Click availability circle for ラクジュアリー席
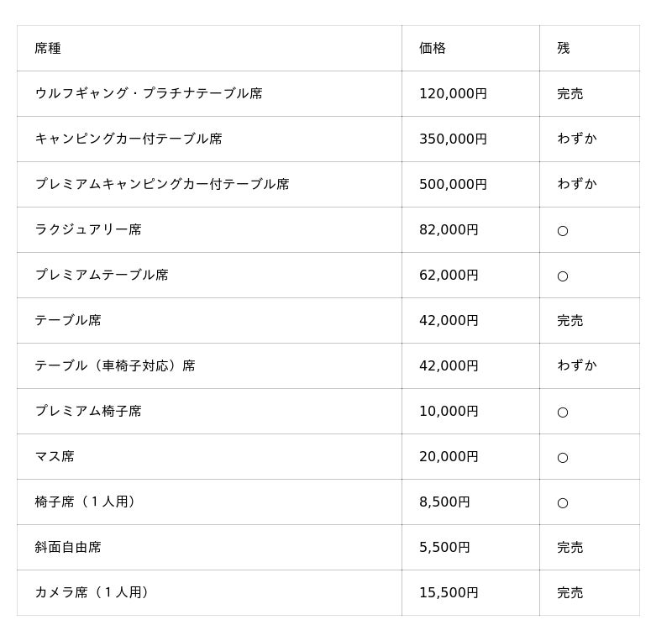This screenshot has width=672, height=641. click(x=563, y=231)
